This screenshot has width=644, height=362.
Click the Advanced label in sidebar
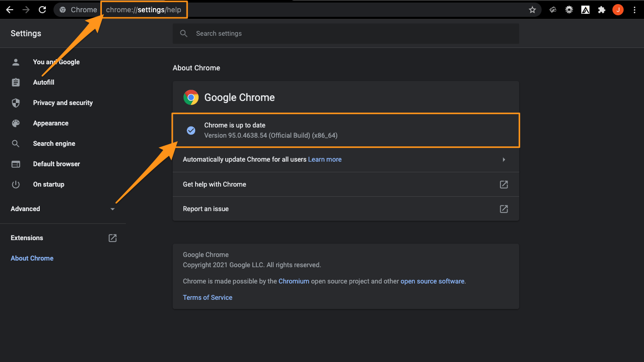coord(25,209)
